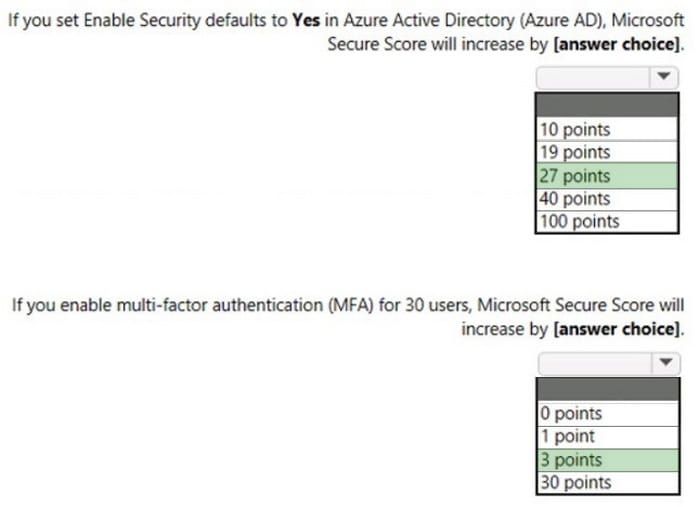Click the MFA for 30 users statement

tap(348, 317)
